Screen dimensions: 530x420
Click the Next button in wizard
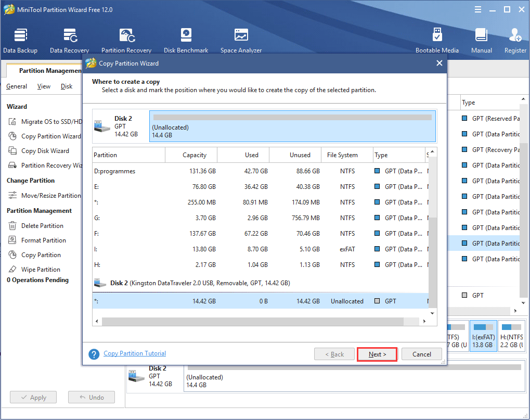[x=377, y=354]
